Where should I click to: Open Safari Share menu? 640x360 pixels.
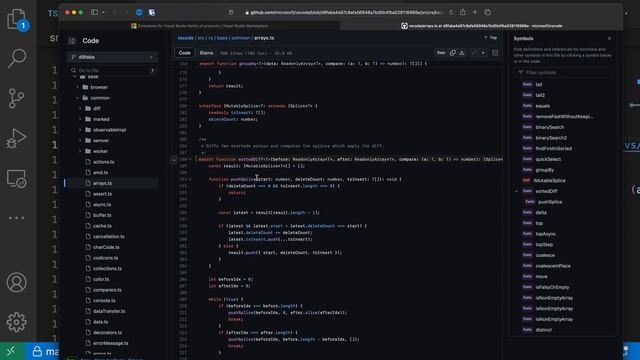[462, 12]
